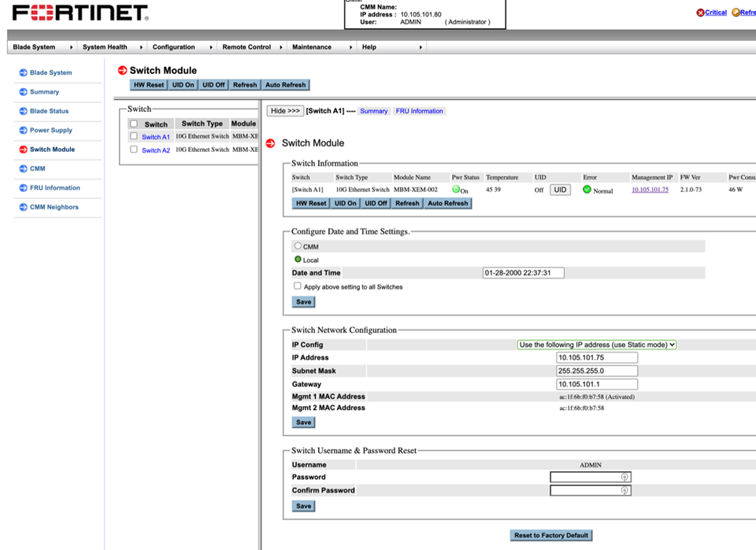Click the green power status icon showing On
This screenshot has height=550, width=756.
[457, 189]
